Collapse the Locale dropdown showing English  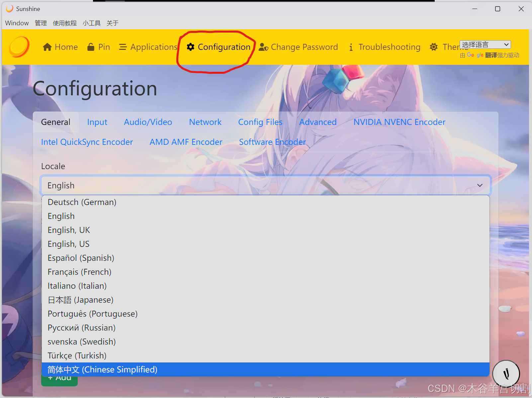tap(265, 185)
